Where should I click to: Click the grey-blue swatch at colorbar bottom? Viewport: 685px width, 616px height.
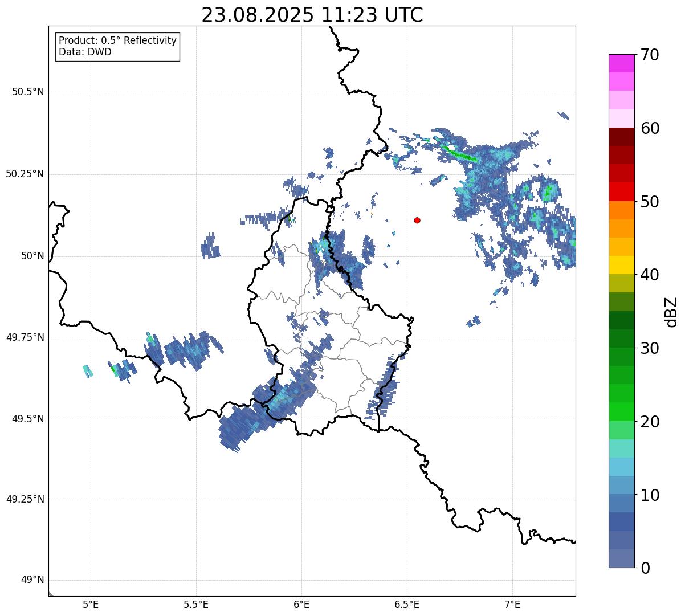pos(622,558)
